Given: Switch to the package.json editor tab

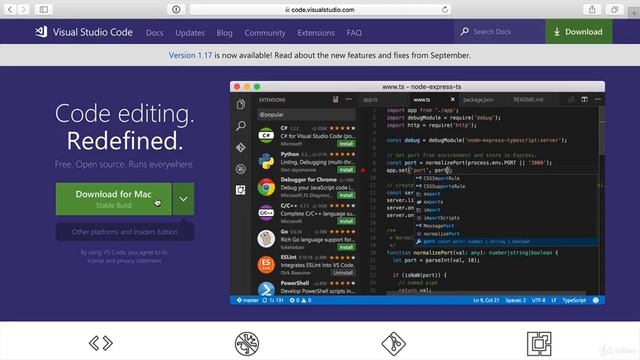Looking at the screenshot, I should click(x=478, y=99).
